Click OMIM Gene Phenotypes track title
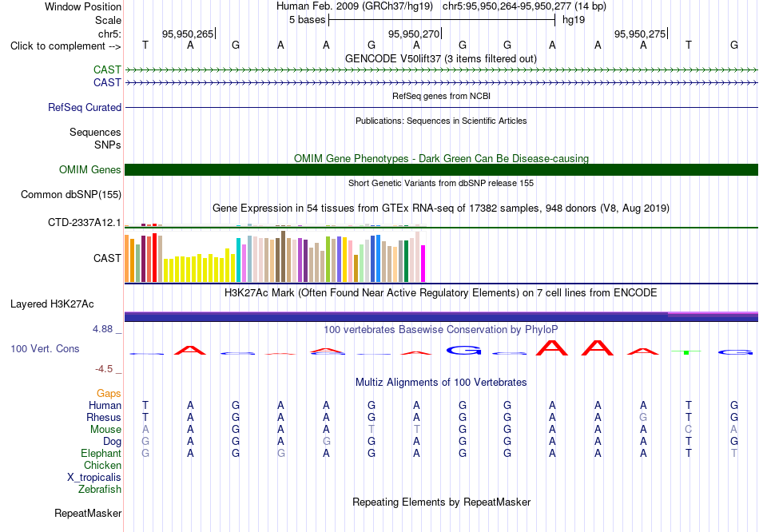This screenshot has height=532, width=759. coord(441,158)
